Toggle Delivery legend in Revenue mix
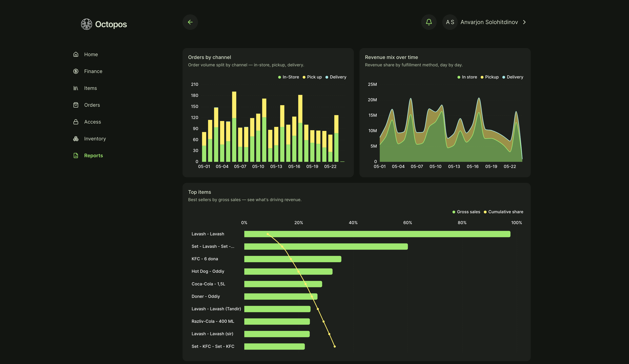This screenshot has width=629, height=364. coord(513,77)
